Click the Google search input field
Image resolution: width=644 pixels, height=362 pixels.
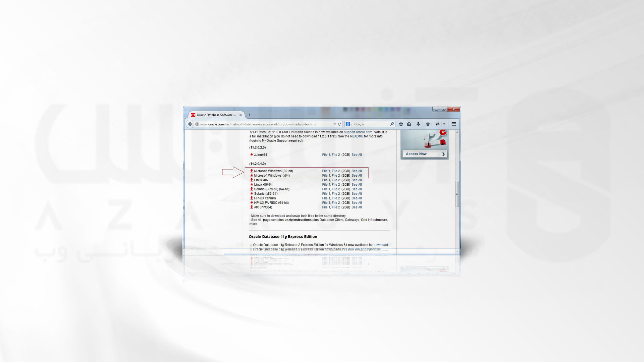(x=371, y=124)
